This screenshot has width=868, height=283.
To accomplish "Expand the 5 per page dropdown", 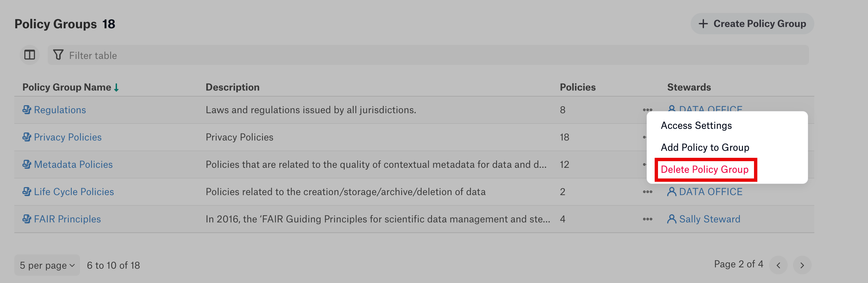I will 47,265.
